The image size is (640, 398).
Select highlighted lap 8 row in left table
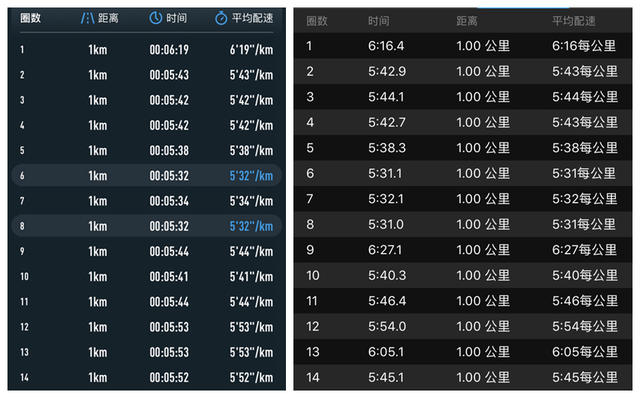[147, 226]
